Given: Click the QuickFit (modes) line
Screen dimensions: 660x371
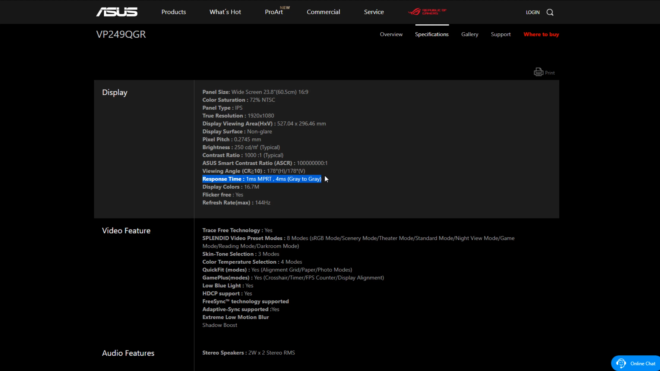Looking at the screenshot, I should (x=277, y=270).
